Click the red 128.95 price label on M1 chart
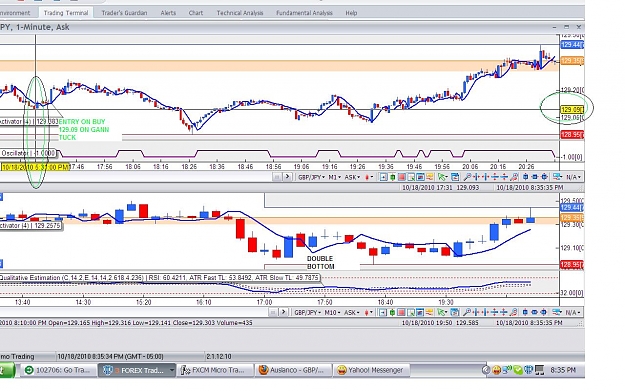 click(x=572, y=135)
